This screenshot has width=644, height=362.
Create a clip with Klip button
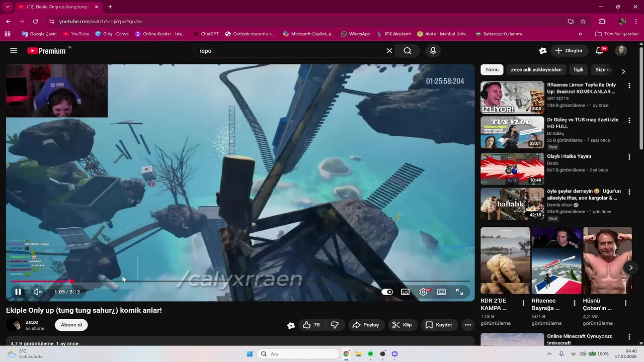pyautogui.click(x=402, y=325)
